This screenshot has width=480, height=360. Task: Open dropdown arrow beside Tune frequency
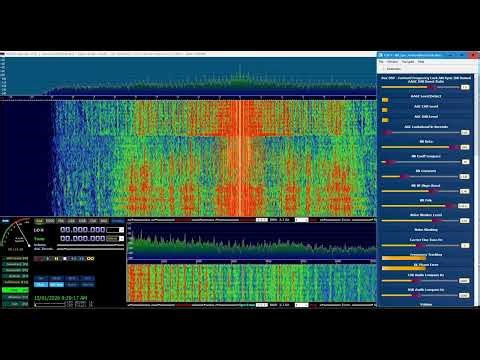pos(121,238)
